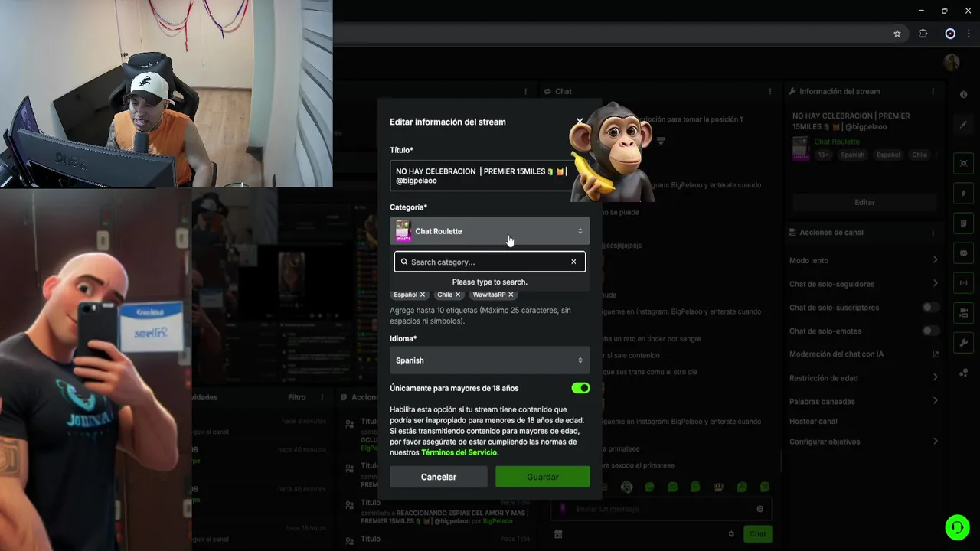Click the wrench tools sidebar icon
The width and height of the screenshot is (980, 551).
point(963,343)
